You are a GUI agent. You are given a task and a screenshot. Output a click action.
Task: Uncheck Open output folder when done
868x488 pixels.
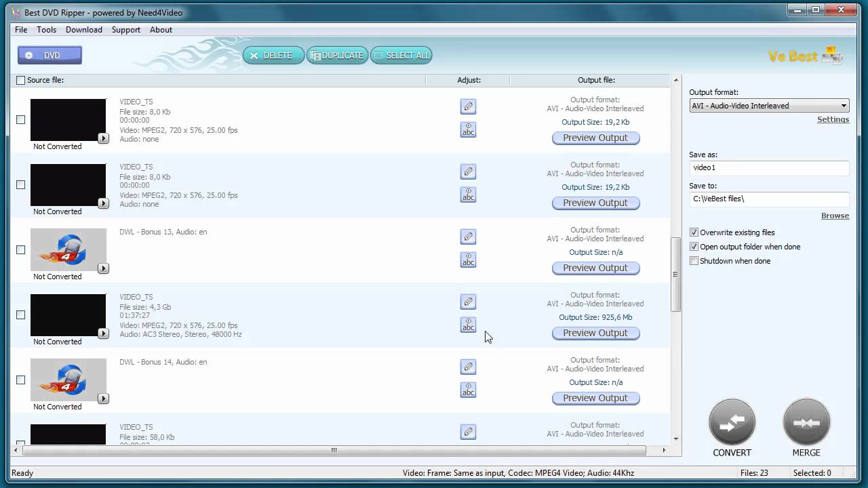point(694,247)
